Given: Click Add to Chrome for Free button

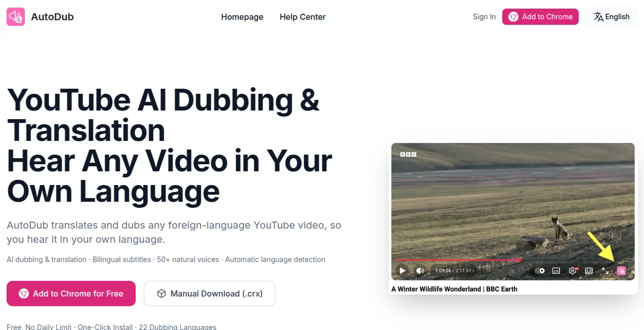Looking at the screenshot, I should (71, 294).
